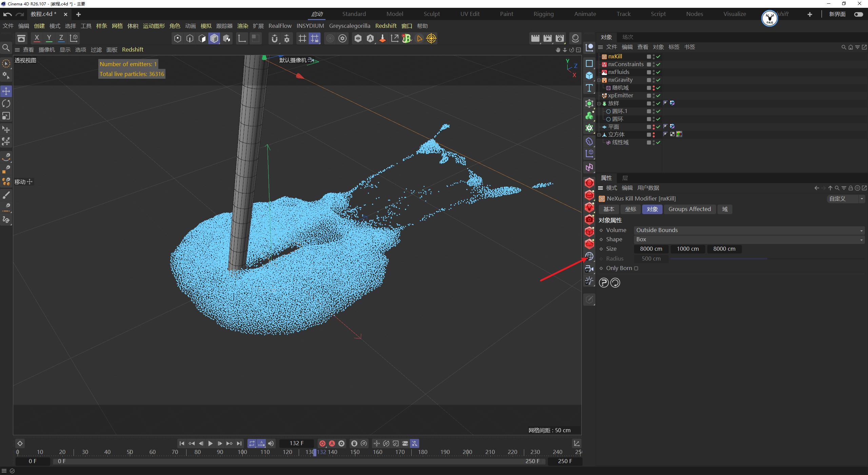Select the Scale tool in the left toolbar
This screenshot has height=475, width=868.
point(6,116)
